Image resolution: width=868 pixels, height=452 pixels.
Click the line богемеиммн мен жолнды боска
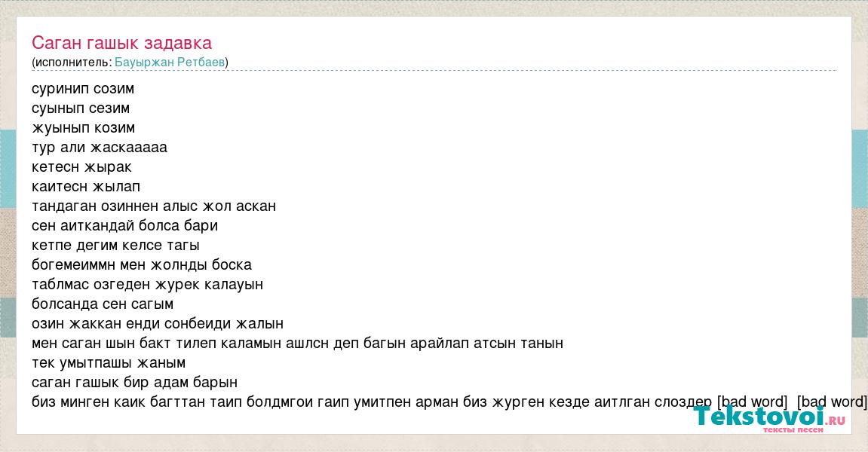[142, 265]
